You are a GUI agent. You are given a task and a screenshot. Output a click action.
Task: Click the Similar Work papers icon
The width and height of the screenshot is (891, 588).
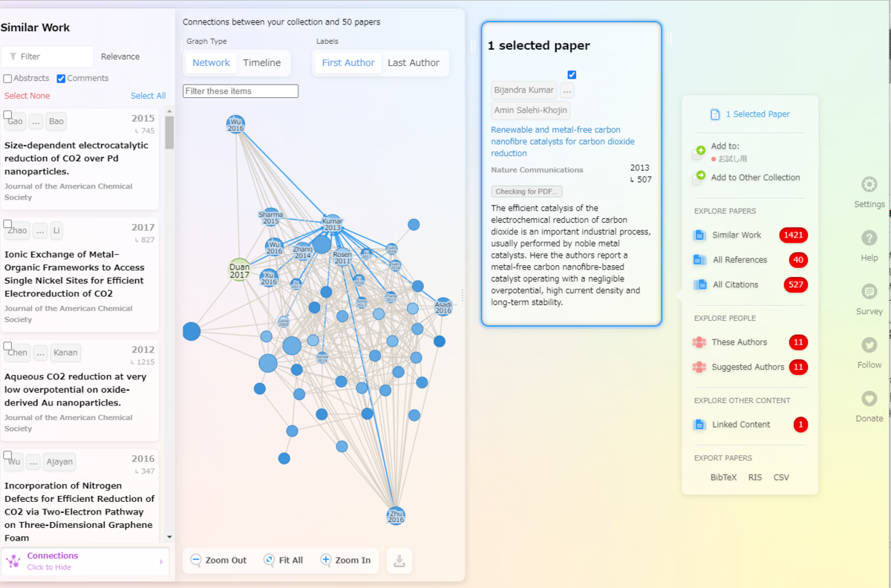(x=699, y=235)
